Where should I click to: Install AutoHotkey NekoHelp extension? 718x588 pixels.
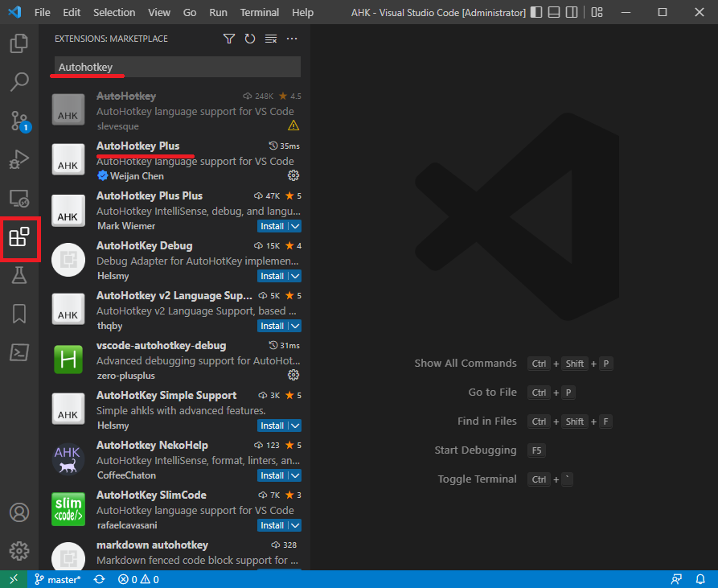pyautogui.click(x=273, y=476)
